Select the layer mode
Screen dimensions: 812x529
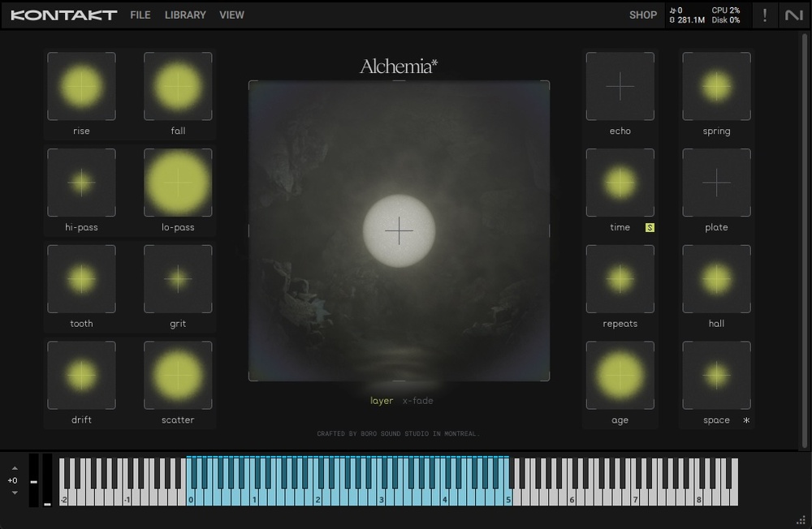click(x=382, y=401)
